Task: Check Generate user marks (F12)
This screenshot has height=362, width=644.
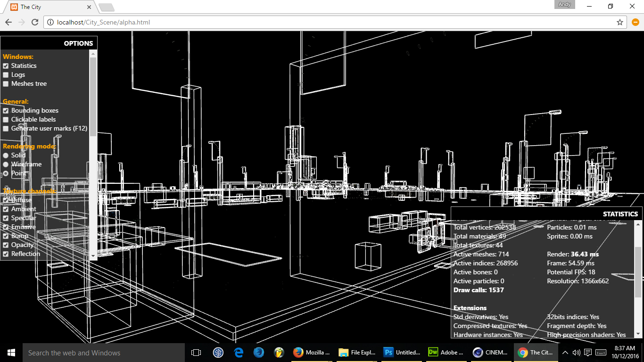Action: coord(6,129)
